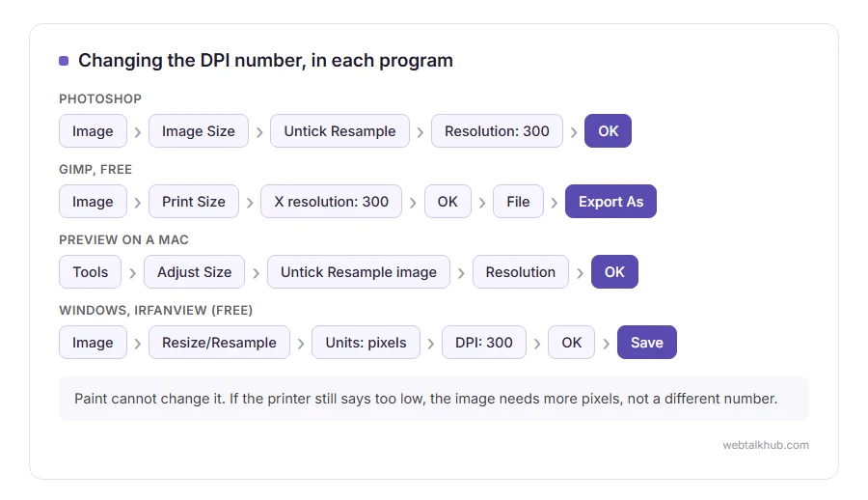This screenshot has height=500, width=868.
Task: Click the 'Paint cannot change it' note
Action: (433, 399)
